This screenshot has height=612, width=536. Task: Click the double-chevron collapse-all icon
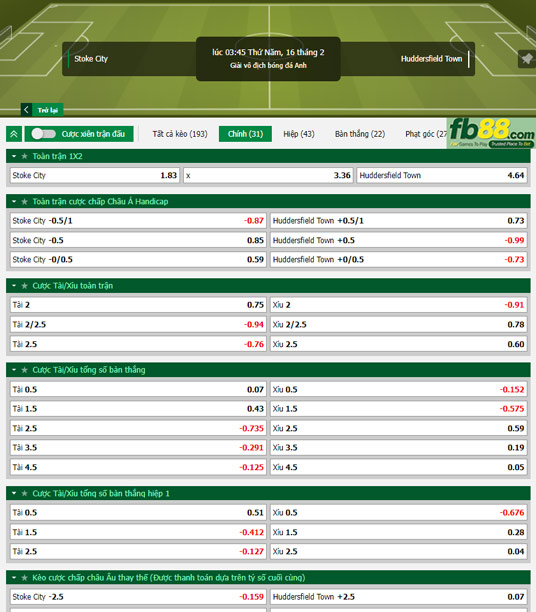(x=14, y=134)
